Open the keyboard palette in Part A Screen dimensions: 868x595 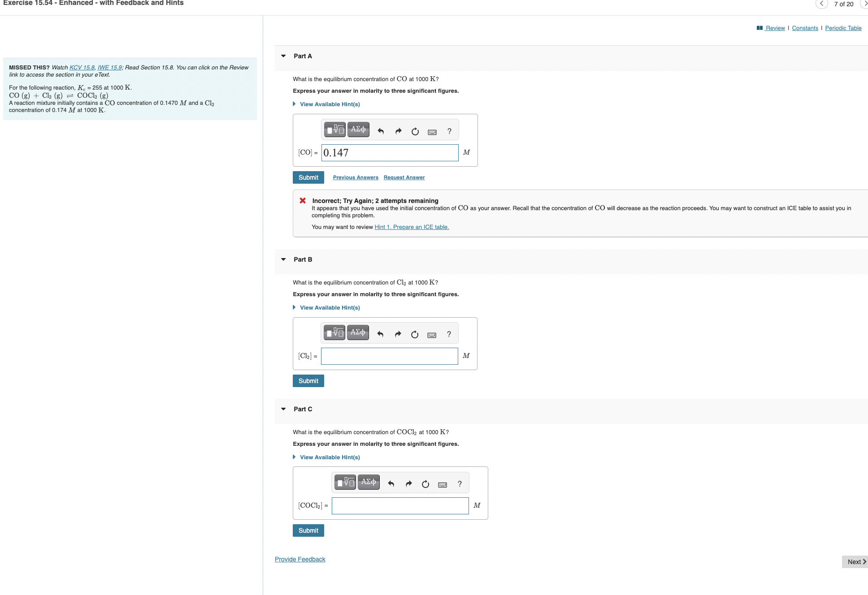pyautogui.click(x=431, y=130)
